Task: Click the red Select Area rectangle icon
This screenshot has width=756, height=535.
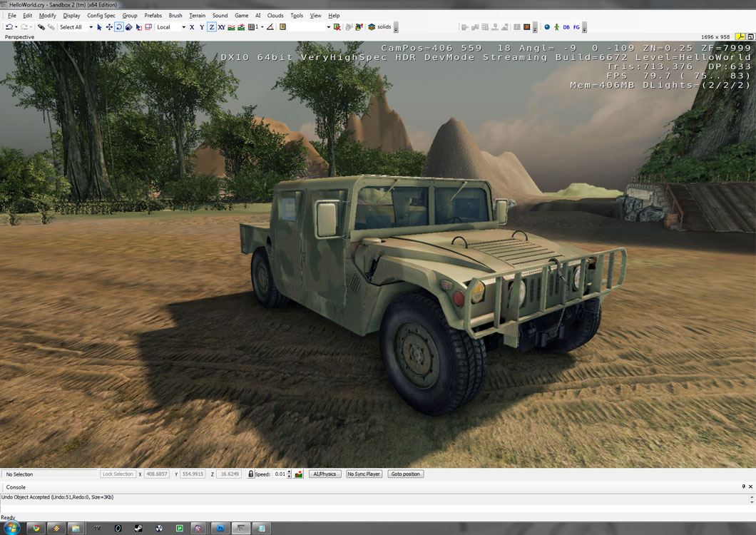Action: [x=148, y=27]
